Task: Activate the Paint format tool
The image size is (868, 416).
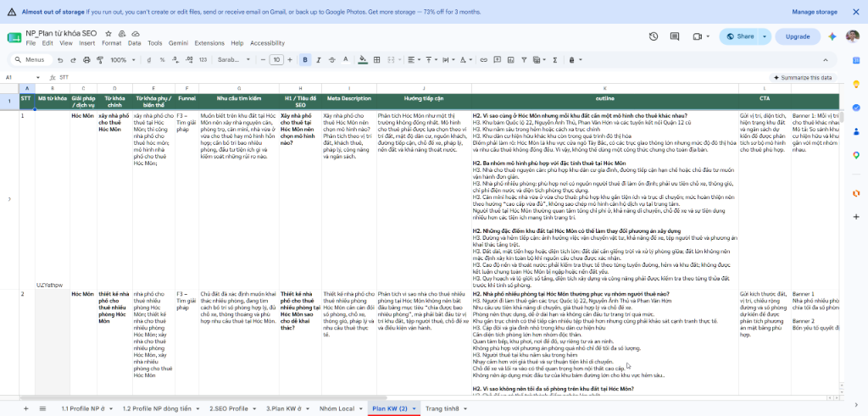Action: (100, 60)
